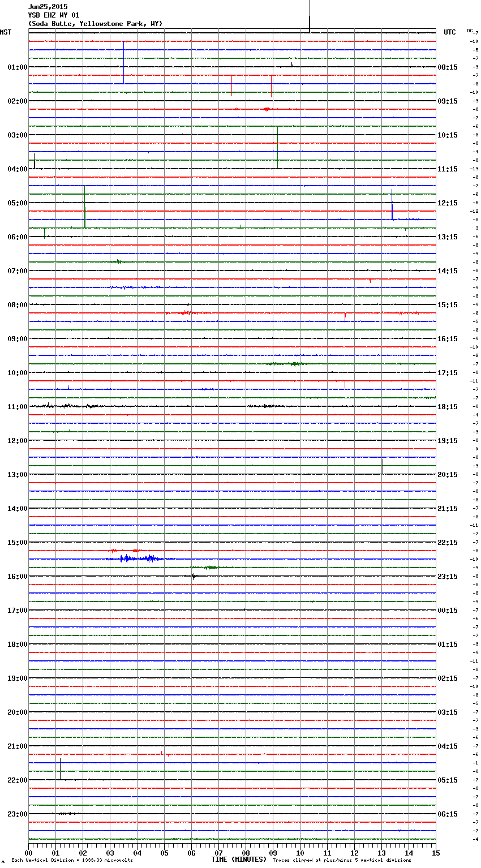Click the 02:15 UTC time label
Viewport: 481px width, 868px height.
coord(448,678)
